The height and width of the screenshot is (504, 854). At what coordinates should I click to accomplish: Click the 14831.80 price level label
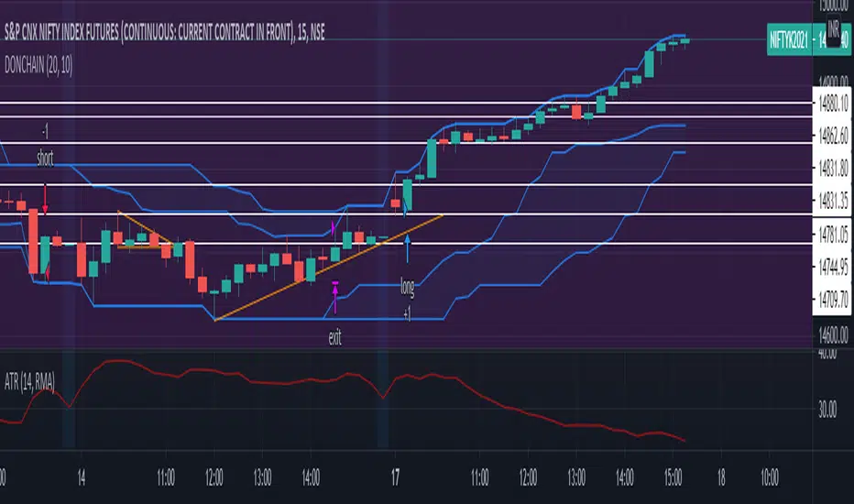(833, 169)
